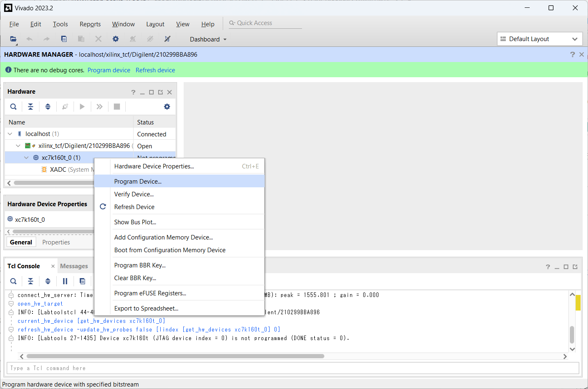
Task: Click the Tcl Console search icon
Action: 14,281
